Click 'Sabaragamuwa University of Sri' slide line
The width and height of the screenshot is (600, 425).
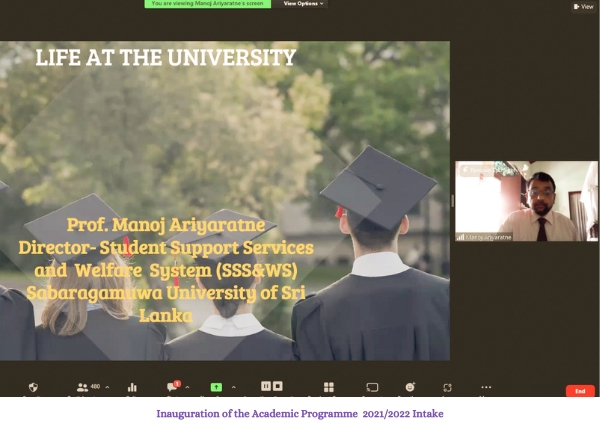pos(166,293)
